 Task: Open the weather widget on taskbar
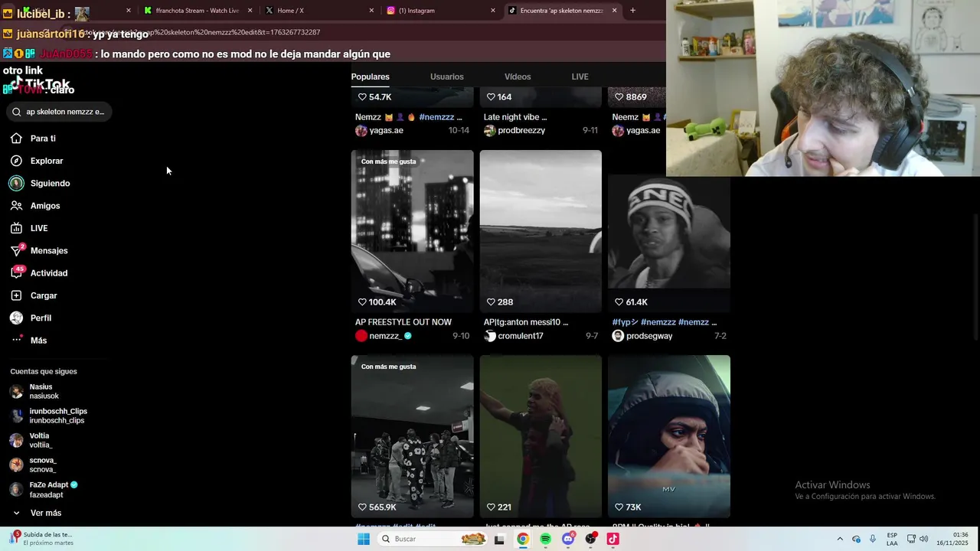click(x=43, y=539)
